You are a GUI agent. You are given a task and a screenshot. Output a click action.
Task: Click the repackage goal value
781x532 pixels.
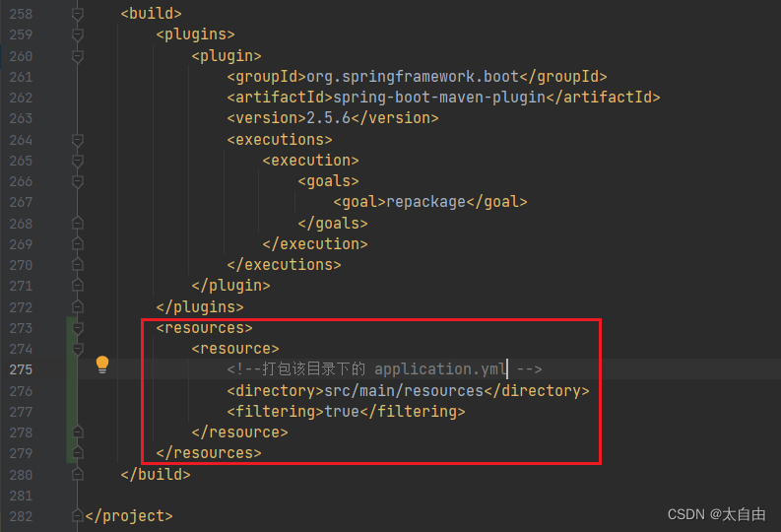pos(425,202)
